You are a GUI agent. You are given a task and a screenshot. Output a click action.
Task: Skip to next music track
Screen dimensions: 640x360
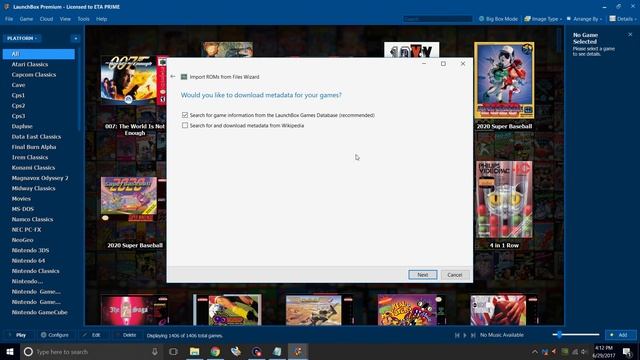473,335
